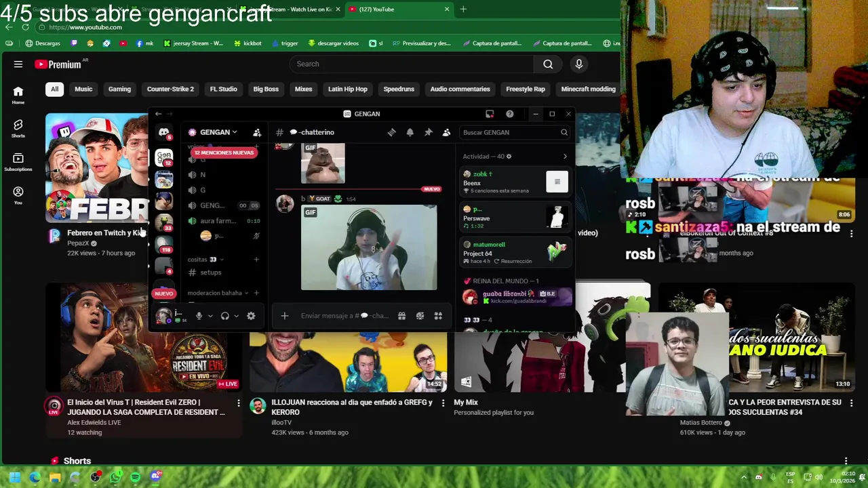Click the NUEVO unread servers pill
Screen dimensions: 868x488
pos(163,293)
